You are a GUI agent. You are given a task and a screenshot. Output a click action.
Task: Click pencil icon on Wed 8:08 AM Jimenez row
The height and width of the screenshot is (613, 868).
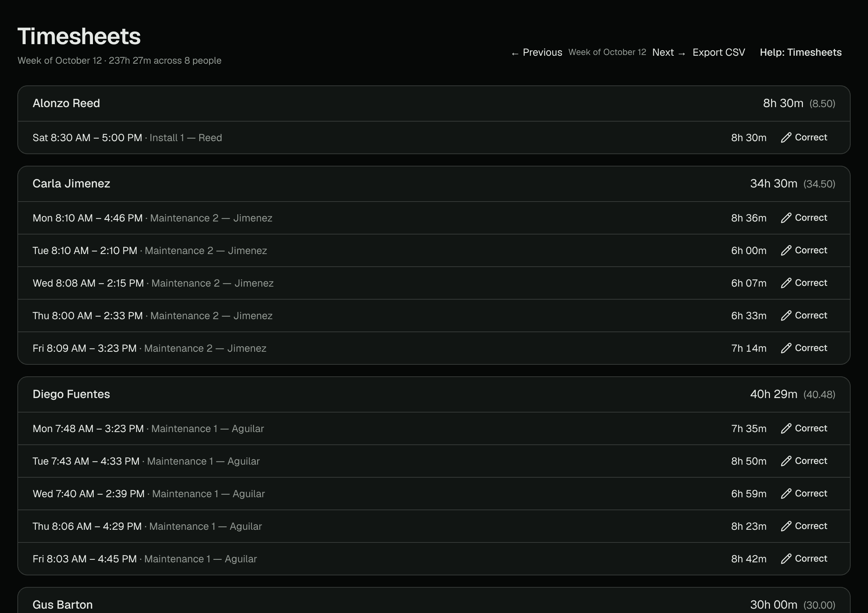tap(786, 283)
